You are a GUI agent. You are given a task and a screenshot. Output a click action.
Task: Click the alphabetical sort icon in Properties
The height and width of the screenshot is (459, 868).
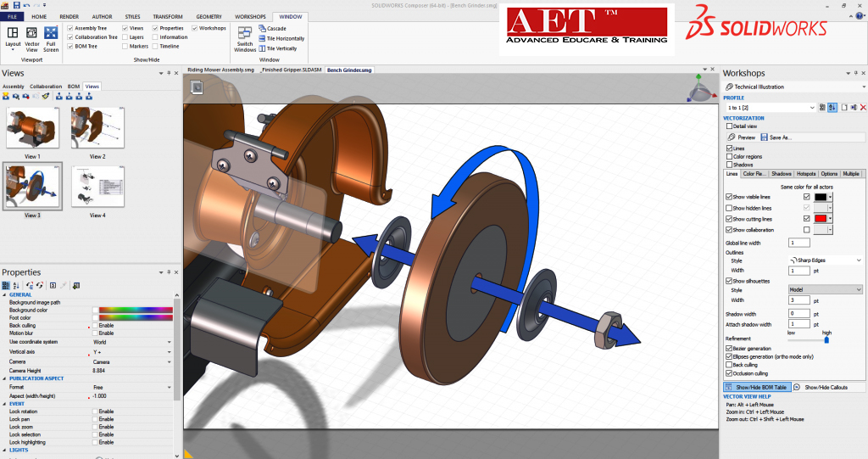[x=15, y=285]
